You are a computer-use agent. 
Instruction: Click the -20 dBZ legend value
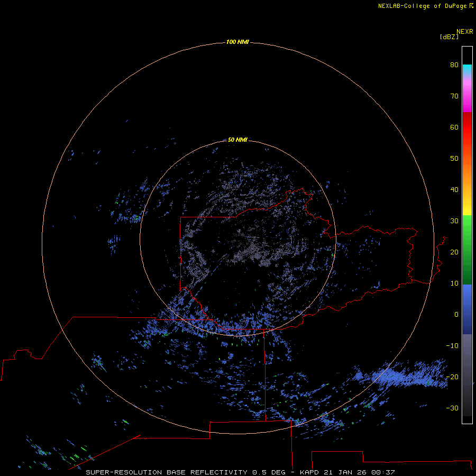tap(452, 377)
